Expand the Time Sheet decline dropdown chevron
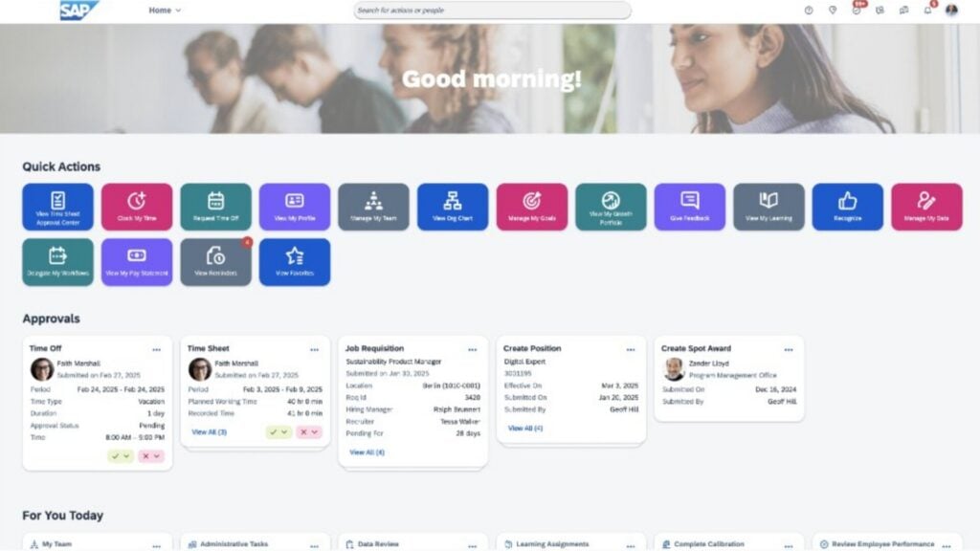980x551 pixels. click(315, 431)
